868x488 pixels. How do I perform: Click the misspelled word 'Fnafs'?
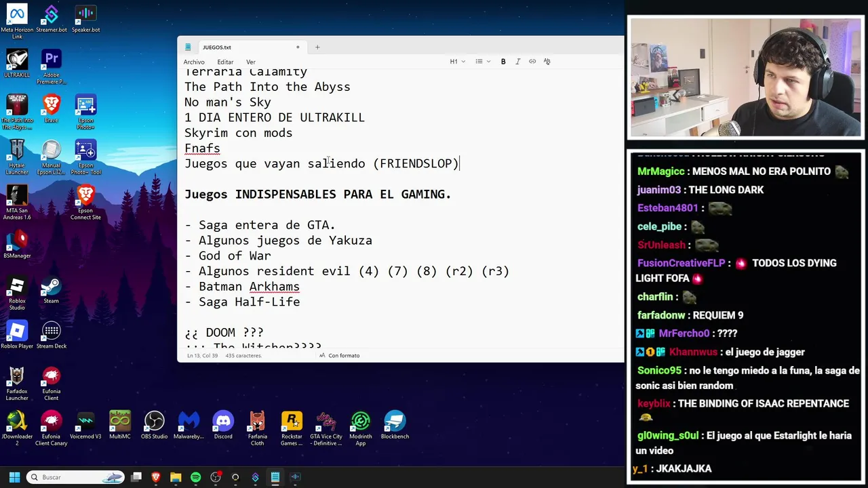tap(202, 148)
